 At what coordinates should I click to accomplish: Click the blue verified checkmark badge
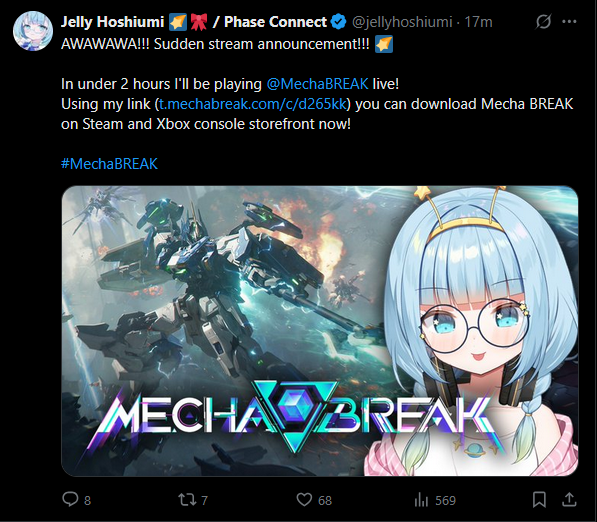pos(338,22)
